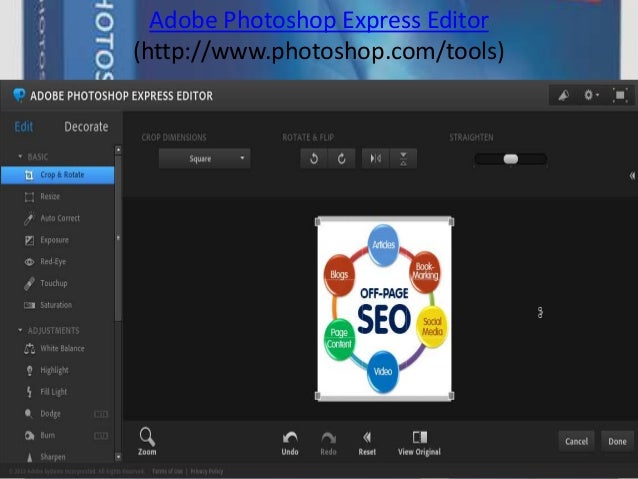This screenshot has width=638, height=479.
Task: Open the Terms of Use link
Action: tap(168, 472)
